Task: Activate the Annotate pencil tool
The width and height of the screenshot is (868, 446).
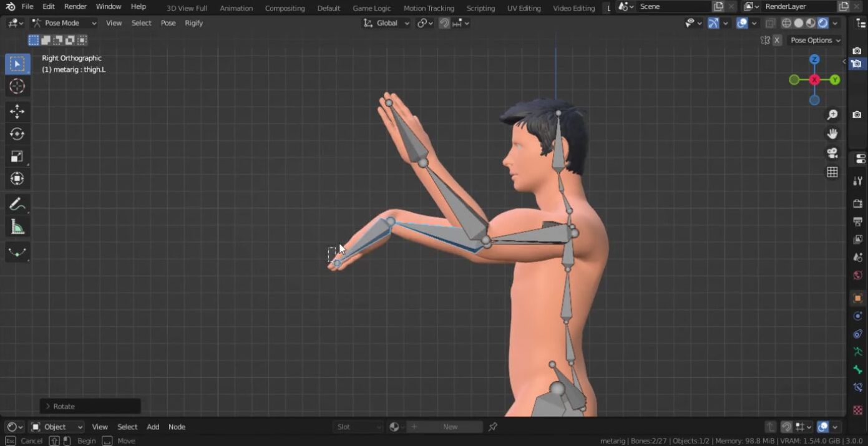Action: [17, 204]
